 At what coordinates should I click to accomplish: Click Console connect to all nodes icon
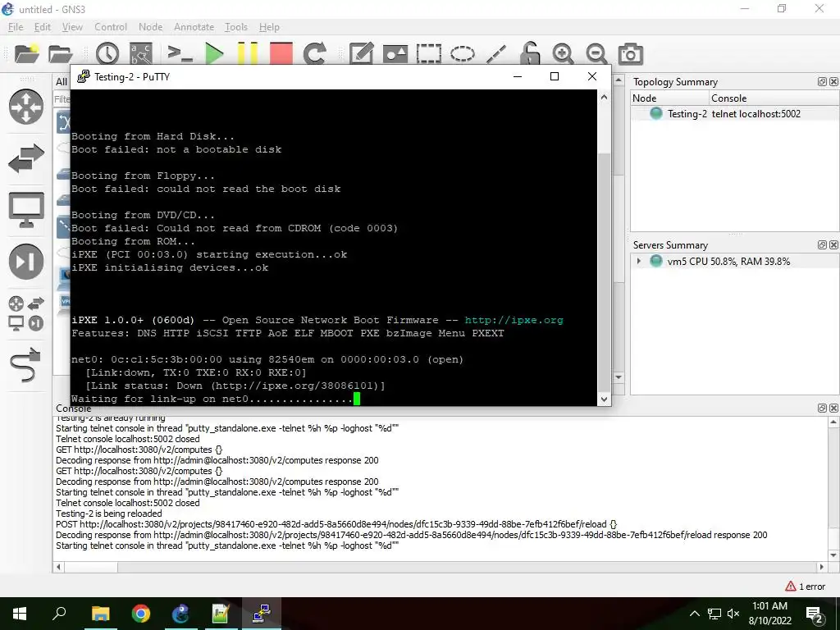(180, 53)
